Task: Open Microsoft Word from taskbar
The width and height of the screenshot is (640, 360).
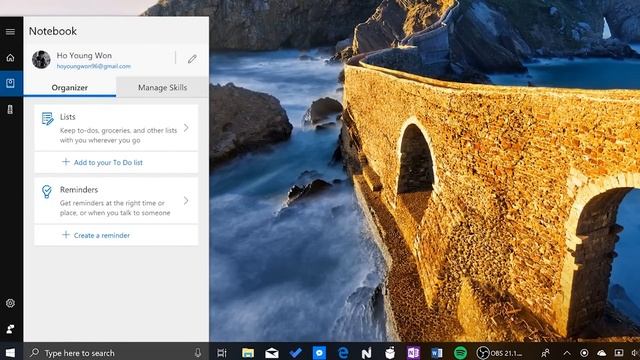Action: [437, 353]
